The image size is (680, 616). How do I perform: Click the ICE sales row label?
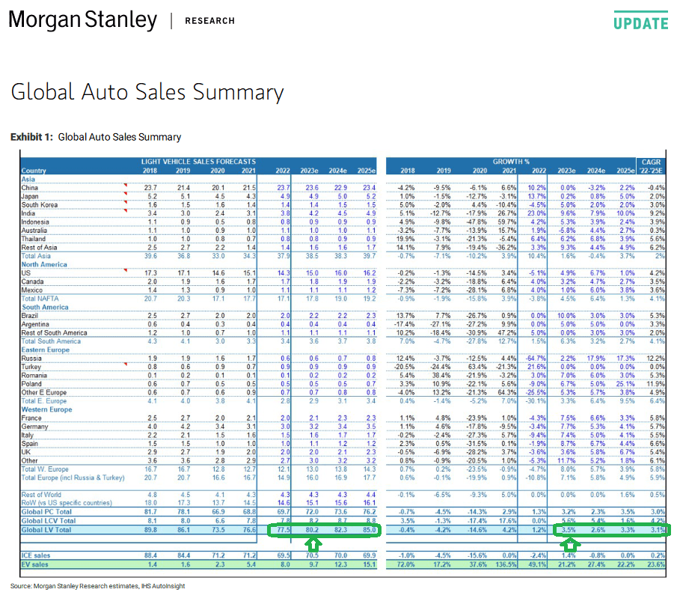tap(36, 555)
